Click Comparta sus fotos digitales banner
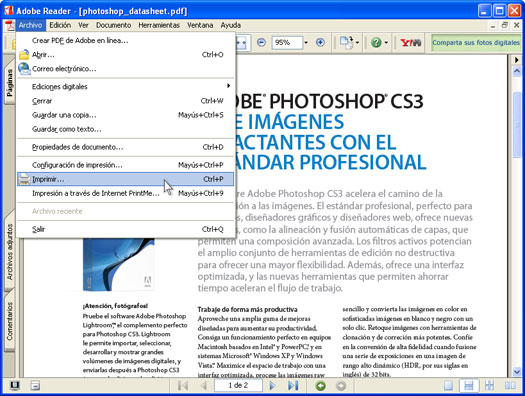The height and width of the screenshot is (396, 525). (x=476, y=43)
